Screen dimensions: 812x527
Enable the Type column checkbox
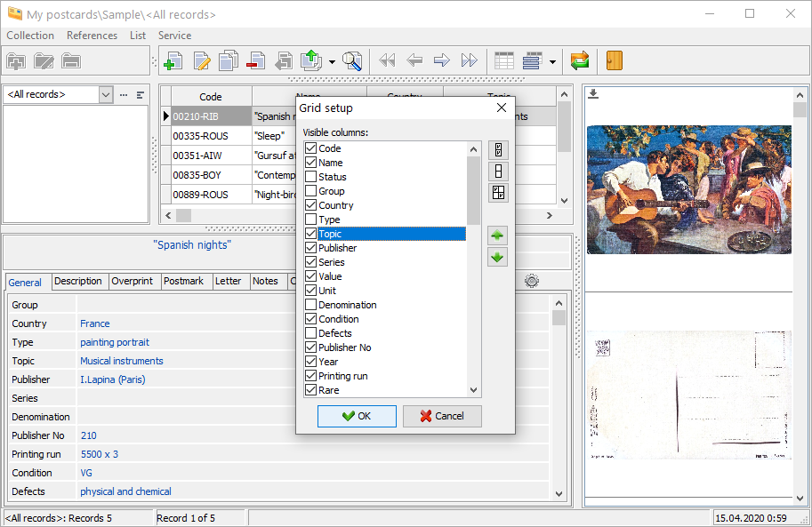(310, 220)
